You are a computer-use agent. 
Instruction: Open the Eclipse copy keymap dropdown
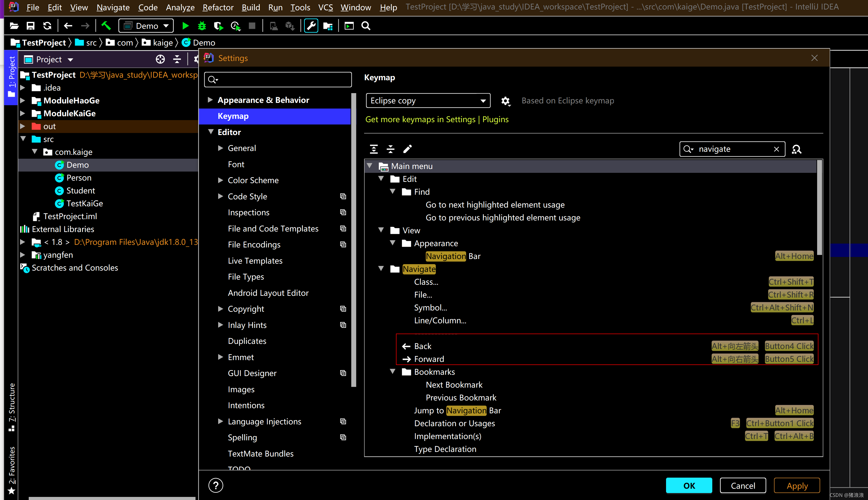428,101
